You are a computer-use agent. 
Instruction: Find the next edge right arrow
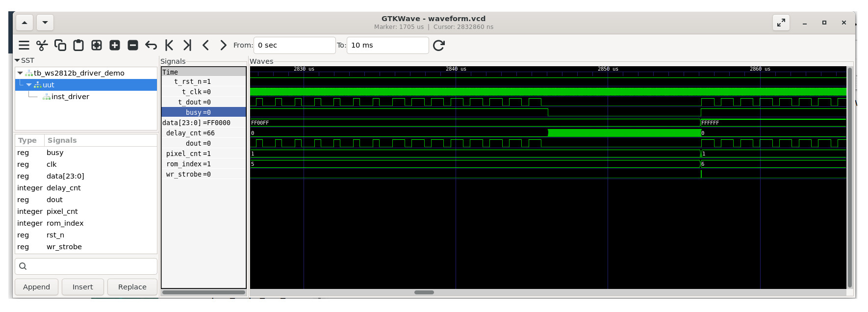point(223,46)
